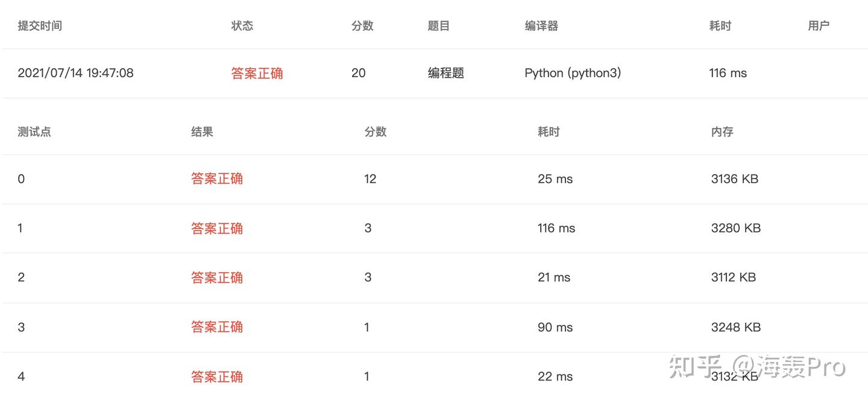
Task: Click the 90 ms time value
Action: 555,328
